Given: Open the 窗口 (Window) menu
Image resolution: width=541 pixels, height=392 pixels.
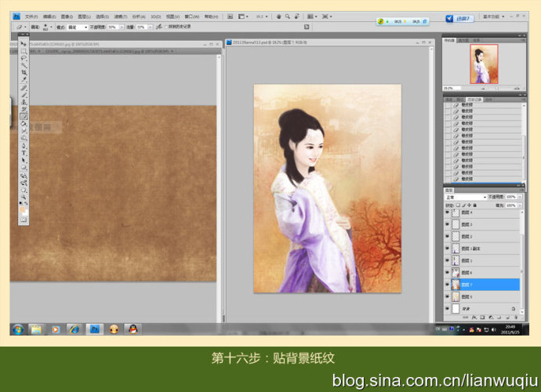Looking at the screenshot, I should click(x=192, y=16).
